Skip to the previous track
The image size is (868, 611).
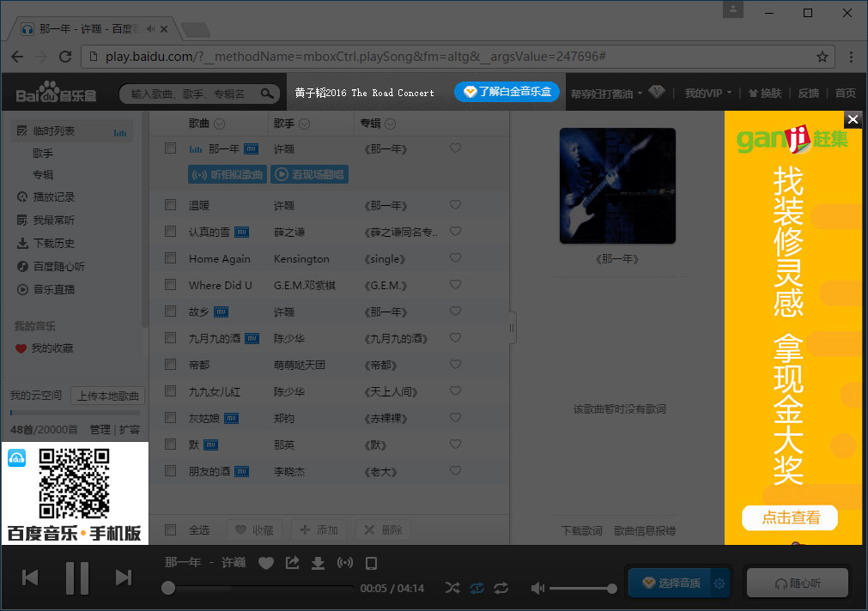tap(30, 578)
